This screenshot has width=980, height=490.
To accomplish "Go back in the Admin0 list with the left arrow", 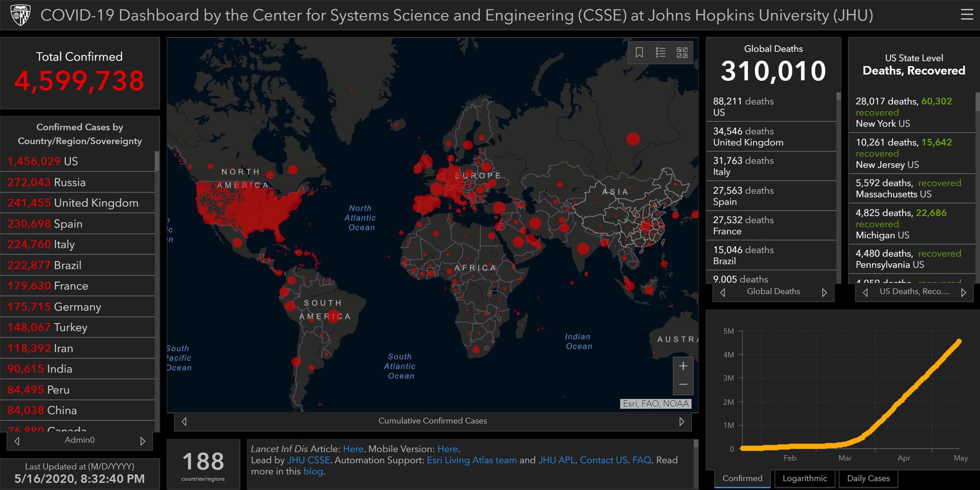I will tap(17, 441).
